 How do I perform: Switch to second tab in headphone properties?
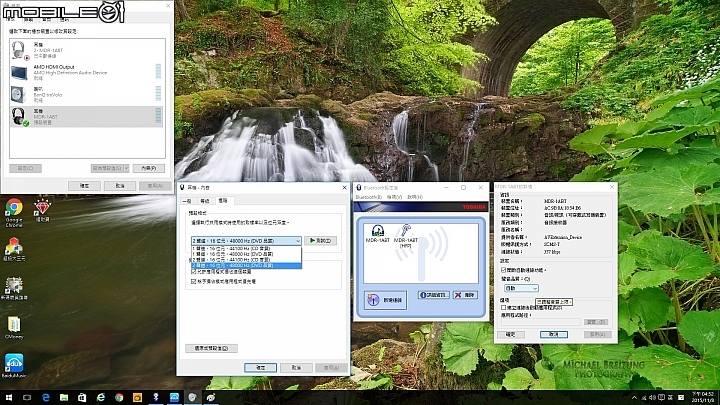pos(205,201)
